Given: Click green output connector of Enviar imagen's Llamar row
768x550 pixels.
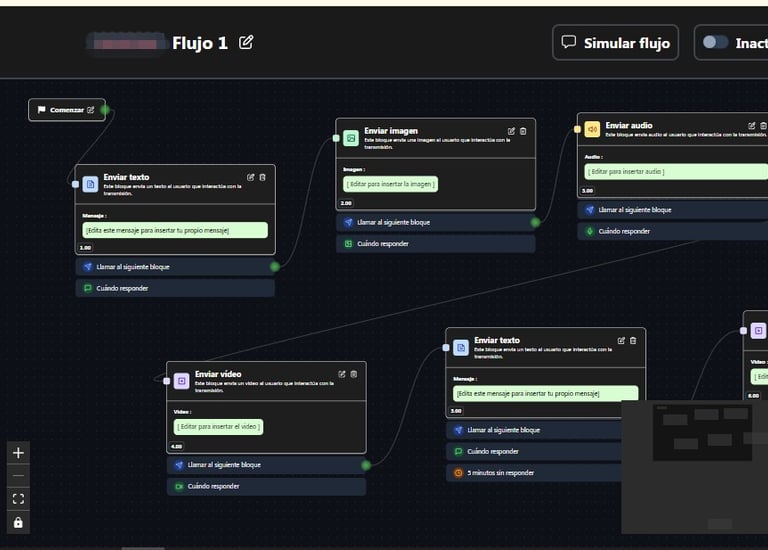Looking at the screenshot, I should pyautogui.click(x=535, y=222).
